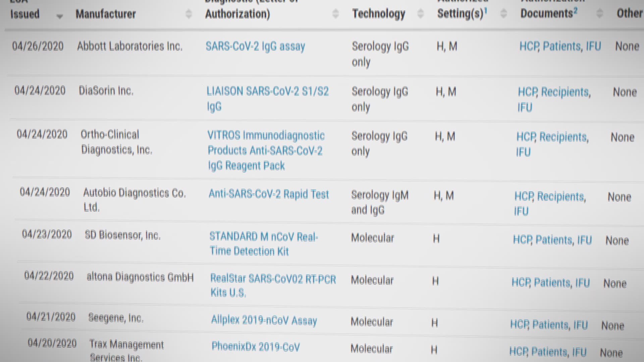
Task: Select the DiaSorin Inc. manufacturer cell
Action: coord(106,91)
